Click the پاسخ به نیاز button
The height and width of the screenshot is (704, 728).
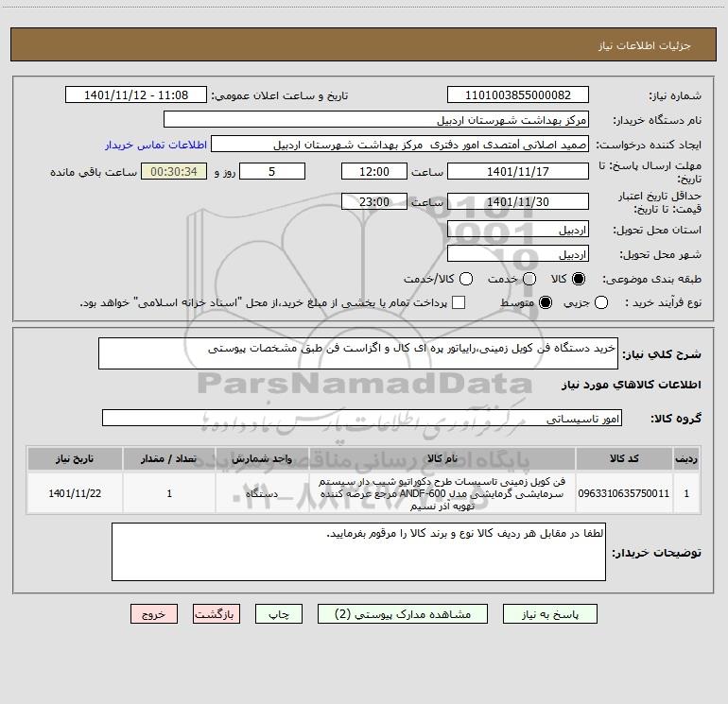[550, 614]
